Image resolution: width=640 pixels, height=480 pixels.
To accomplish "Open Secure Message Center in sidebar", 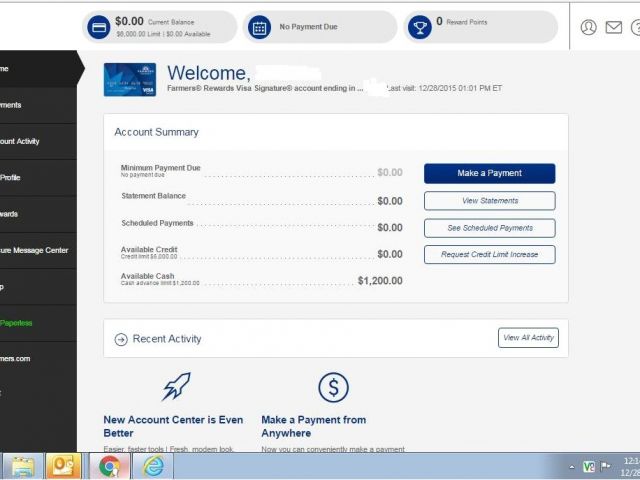I will (x=38, y=251).
